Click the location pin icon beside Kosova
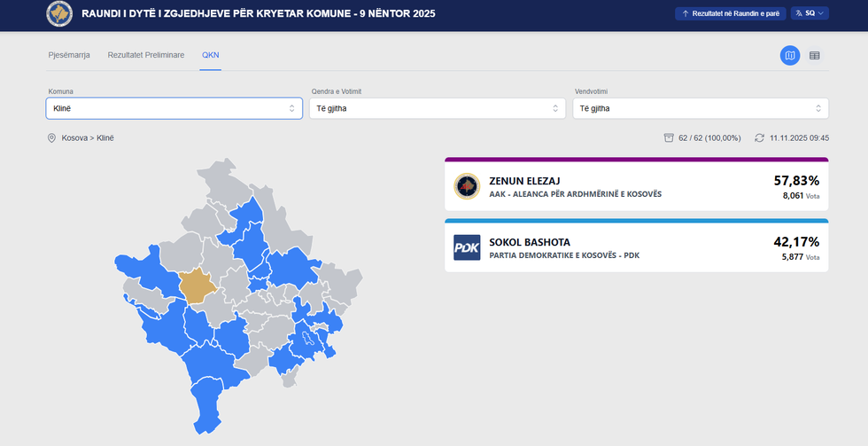868x446 pixels. (52, 138)
